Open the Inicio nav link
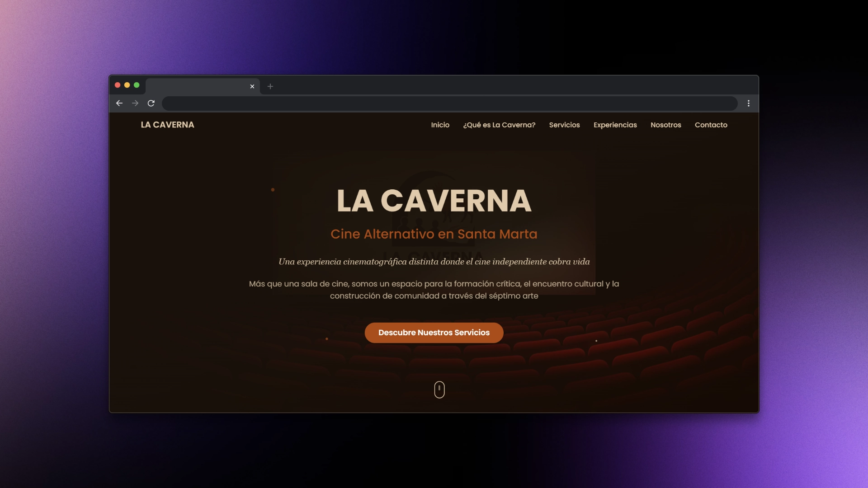 (440, 125)
